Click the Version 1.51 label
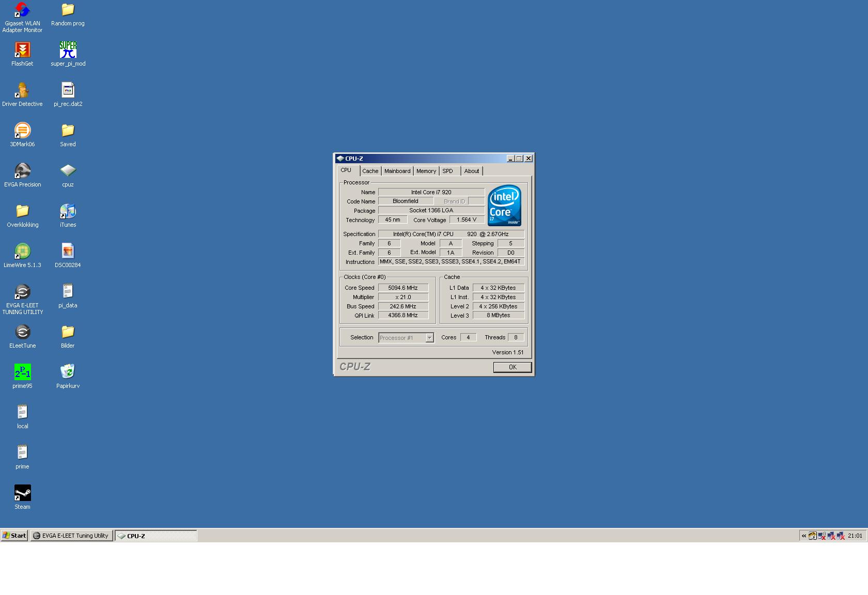Screen dimensions: 868x595 point(508,352)
